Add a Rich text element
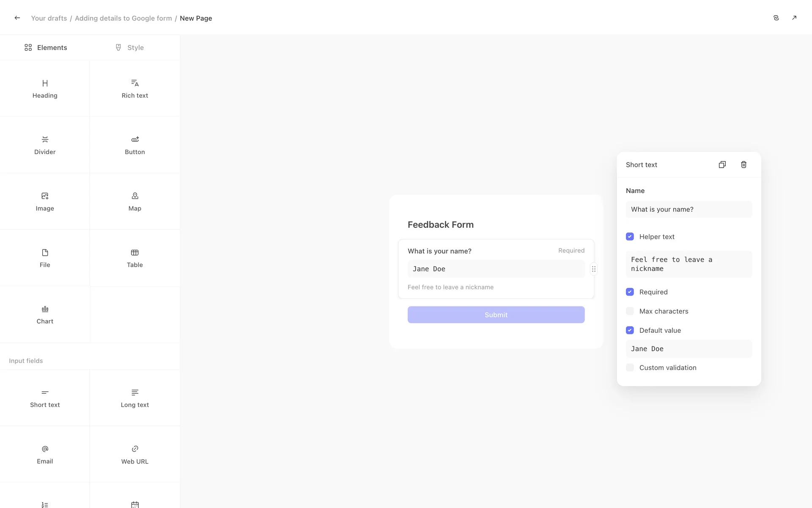This screenshot has height=508, width=812. (x=134, y=88)
